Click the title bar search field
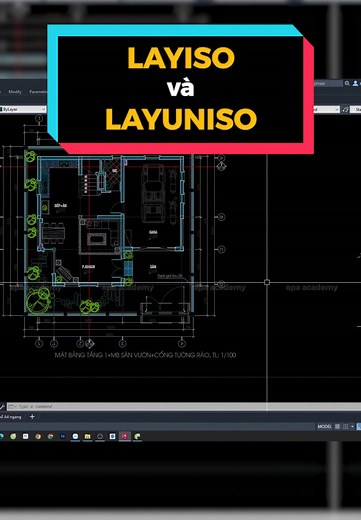The width and height of the screenshot is (361, 520). click(x=328, y=83)
